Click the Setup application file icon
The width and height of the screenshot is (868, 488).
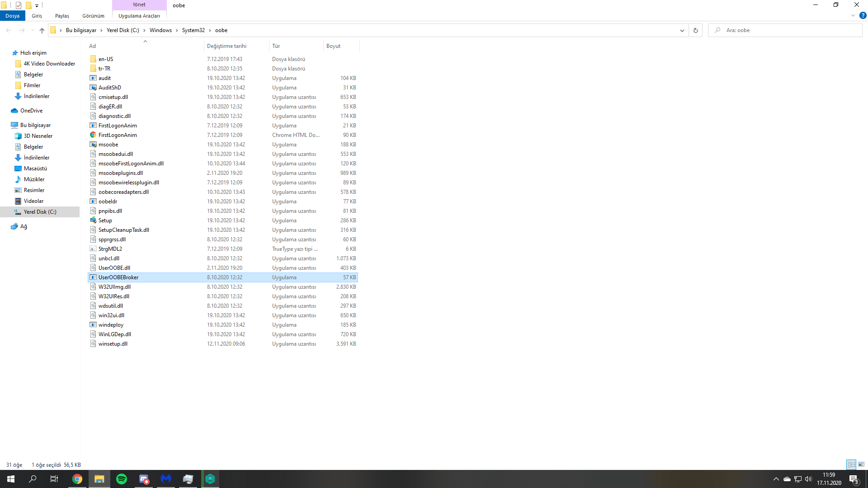(93, 221)
